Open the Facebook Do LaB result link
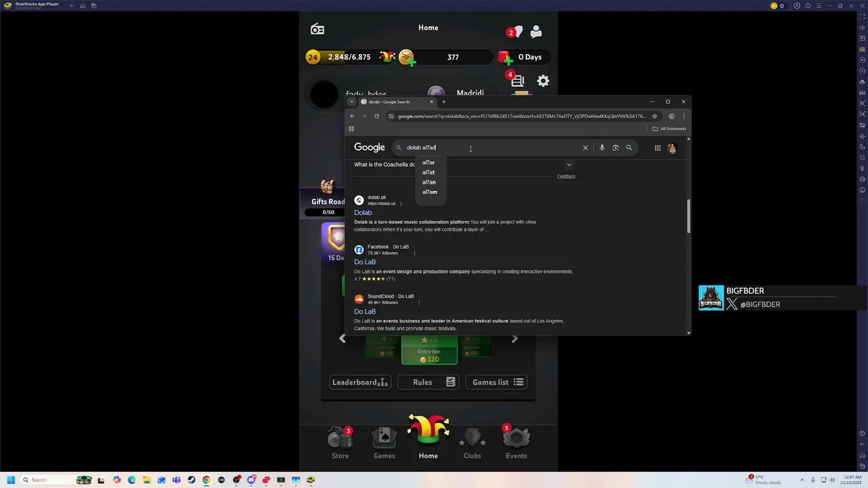Image resolution: width=868 pixels, height=488 pixels. point(365,262)
